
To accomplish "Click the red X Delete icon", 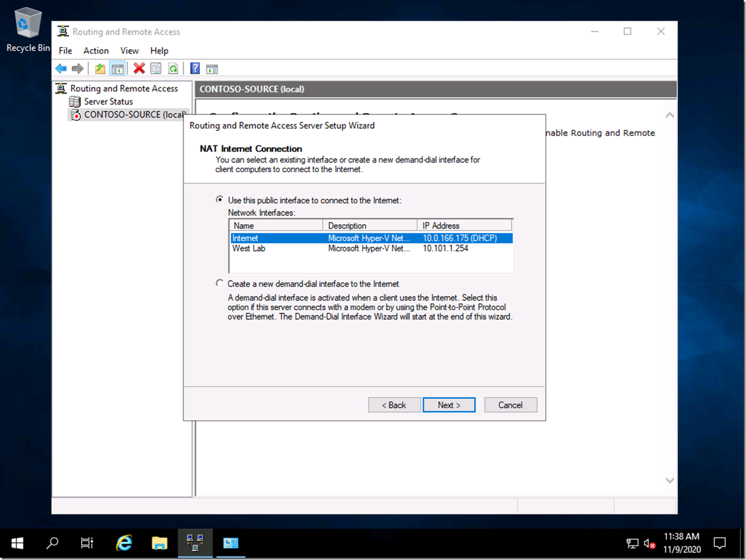I will point(139,69).
